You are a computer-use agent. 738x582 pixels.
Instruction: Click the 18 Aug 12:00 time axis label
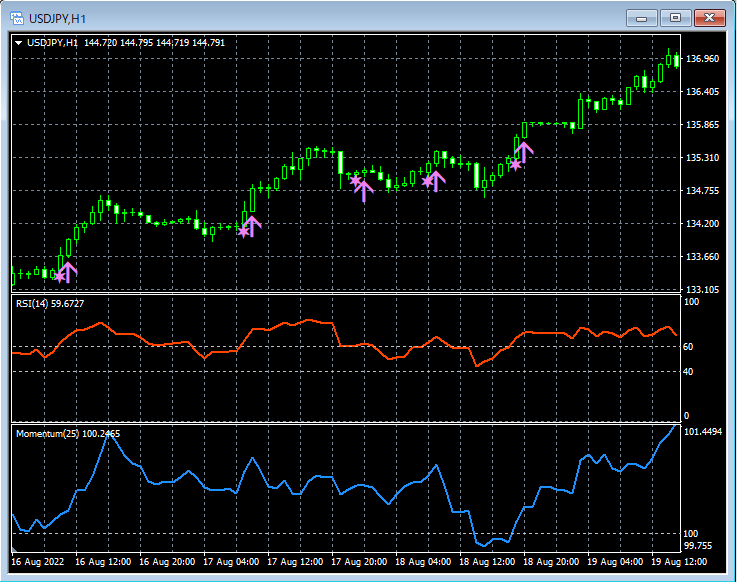tap(488, 562)
